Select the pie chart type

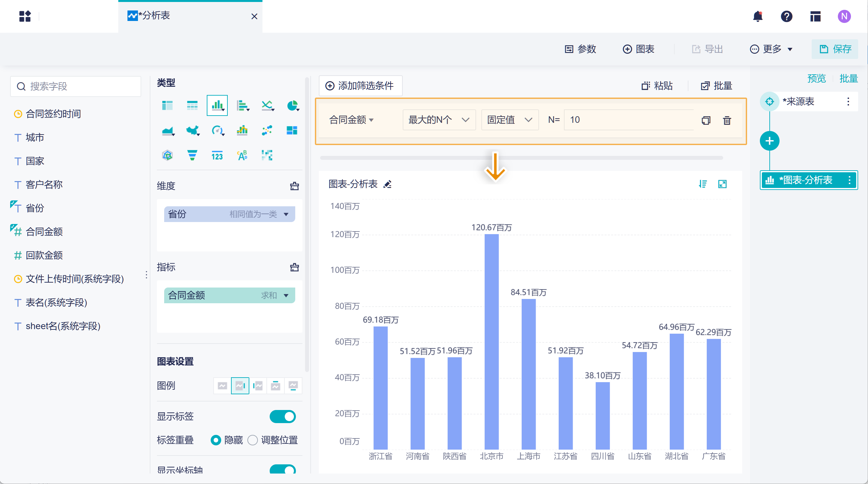point(293,106)
